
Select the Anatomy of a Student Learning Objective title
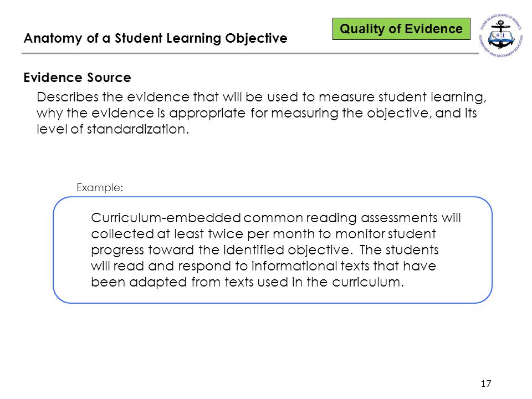pos(155,38)
